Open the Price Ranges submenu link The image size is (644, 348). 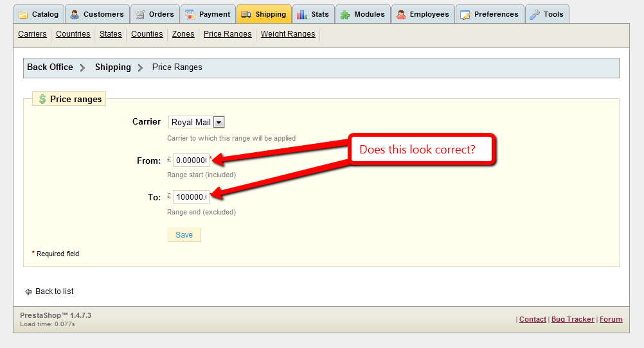[228, 34]
